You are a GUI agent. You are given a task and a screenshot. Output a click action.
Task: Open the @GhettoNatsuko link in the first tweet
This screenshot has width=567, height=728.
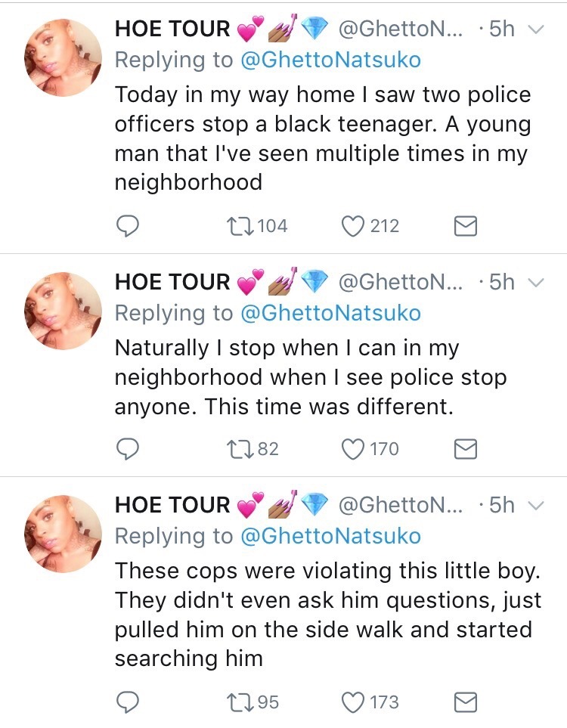point(330,60)
